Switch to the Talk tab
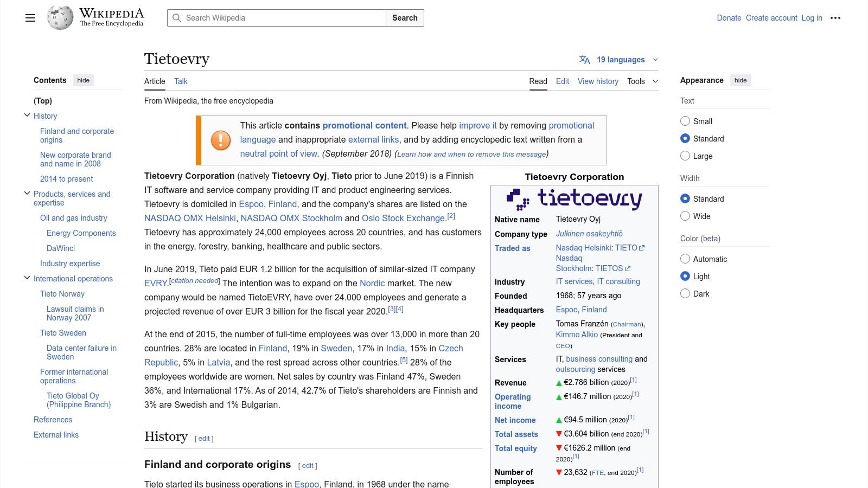Screen dimensions: 868x488 (181, 81)
